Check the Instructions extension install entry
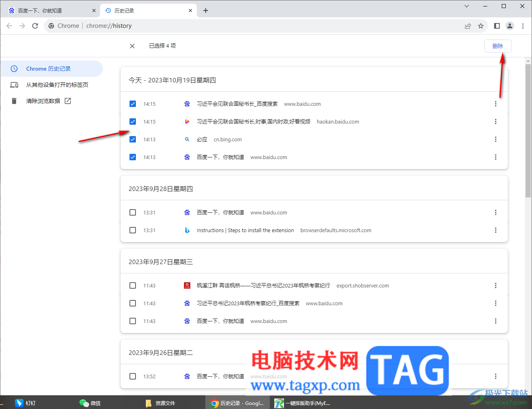 tap(133, 230)
